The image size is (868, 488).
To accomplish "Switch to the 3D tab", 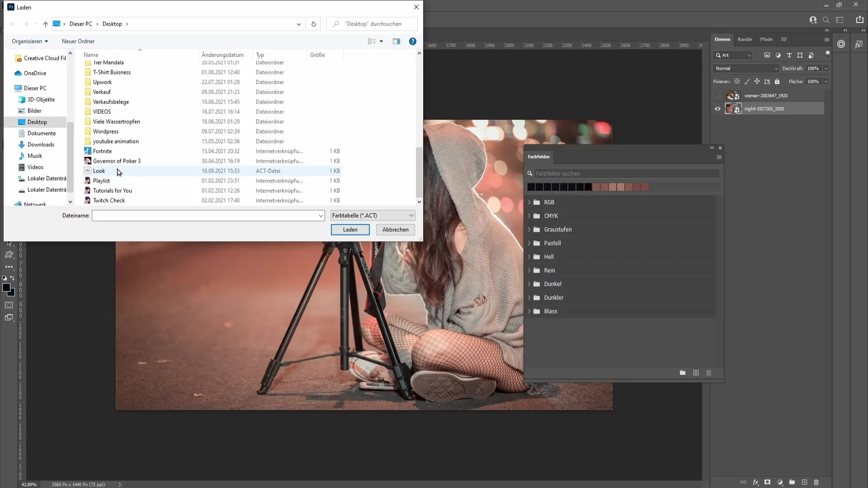I will pyautogui.click(x=783, y=39).
